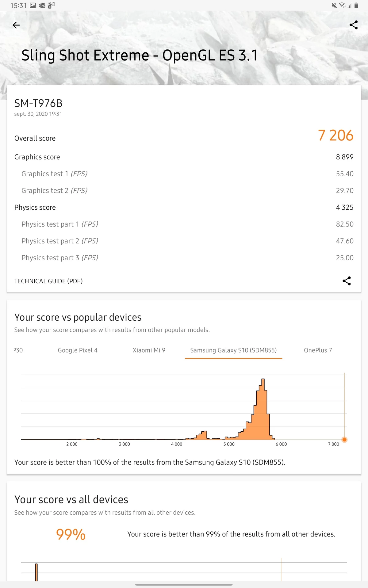Tap the top-right share icon
This screenshot has height=588, width=368.
354,25
